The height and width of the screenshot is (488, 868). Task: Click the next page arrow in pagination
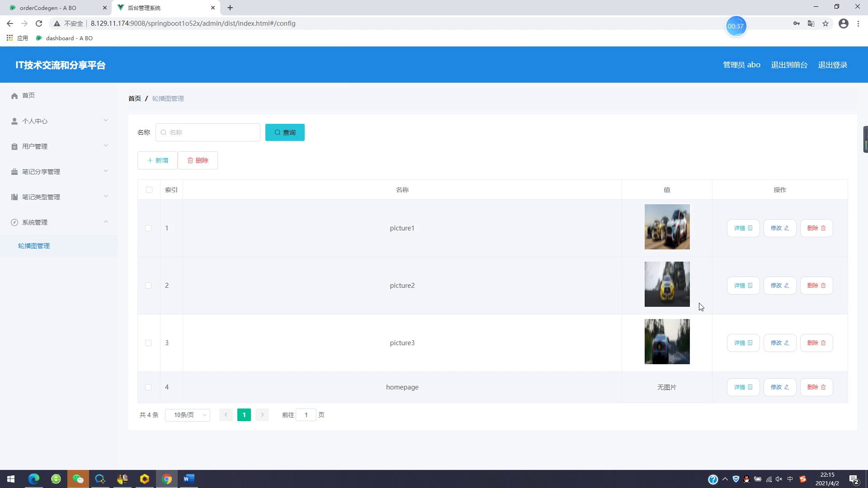(x=262, y=415)
